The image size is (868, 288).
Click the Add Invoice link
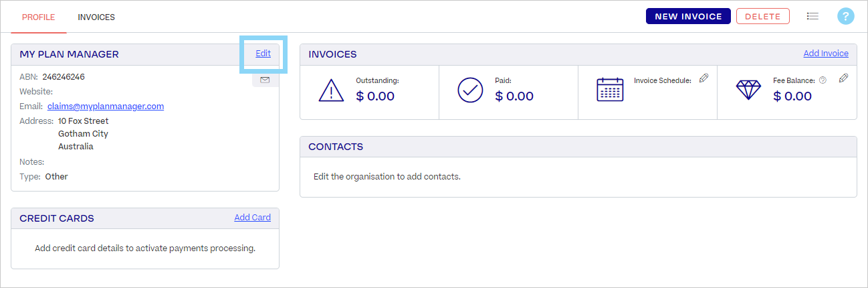coord(826,54)
